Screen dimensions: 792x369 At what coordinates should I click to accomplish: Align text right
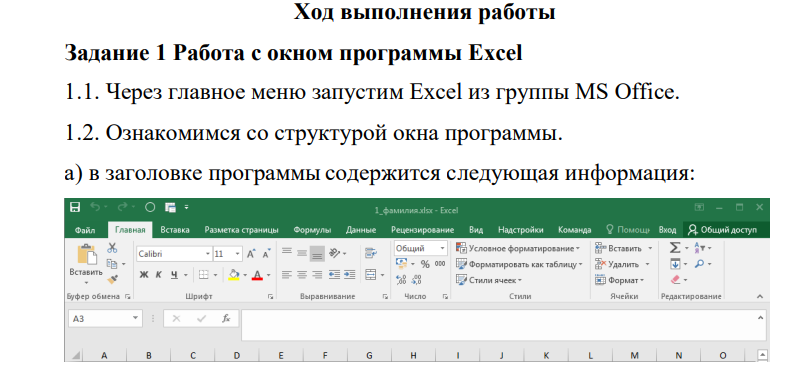tap(317, 275)
